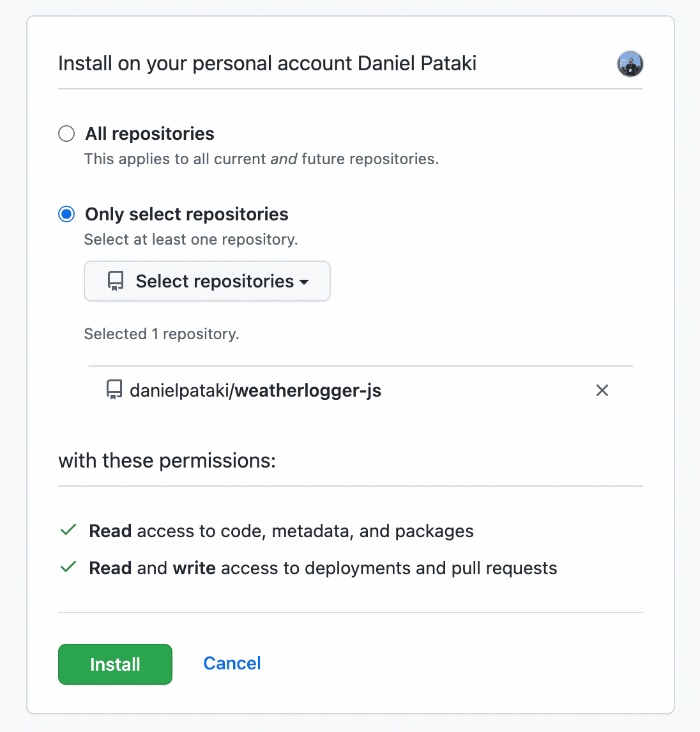
Task: Click Daniel Pataki's circular profile picture
Action: [630, 64]
